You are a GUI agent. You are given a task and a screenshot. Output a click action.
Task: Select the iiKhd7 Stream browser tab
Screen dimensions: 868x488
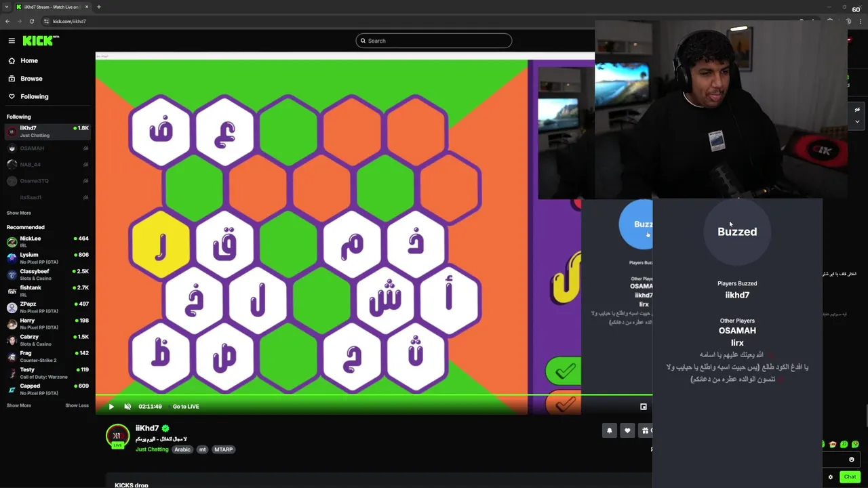pos(53,7)
